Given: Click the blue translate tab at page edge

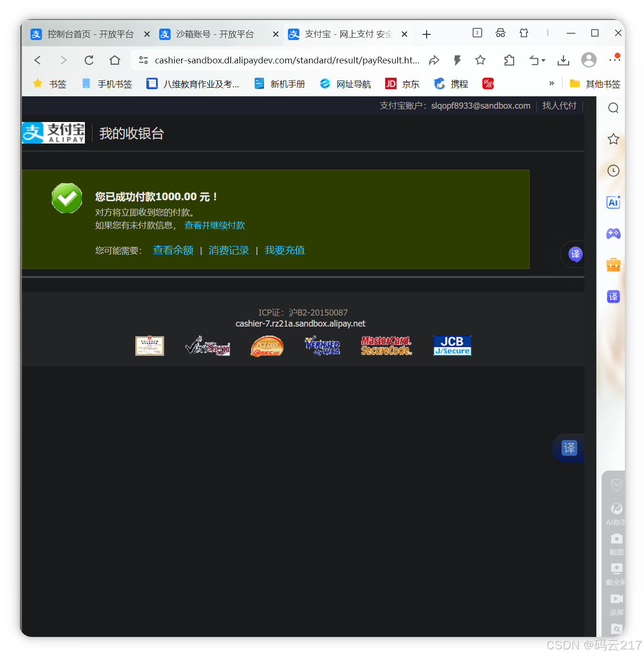Looking at the screenshot, I should coord(569,448).
